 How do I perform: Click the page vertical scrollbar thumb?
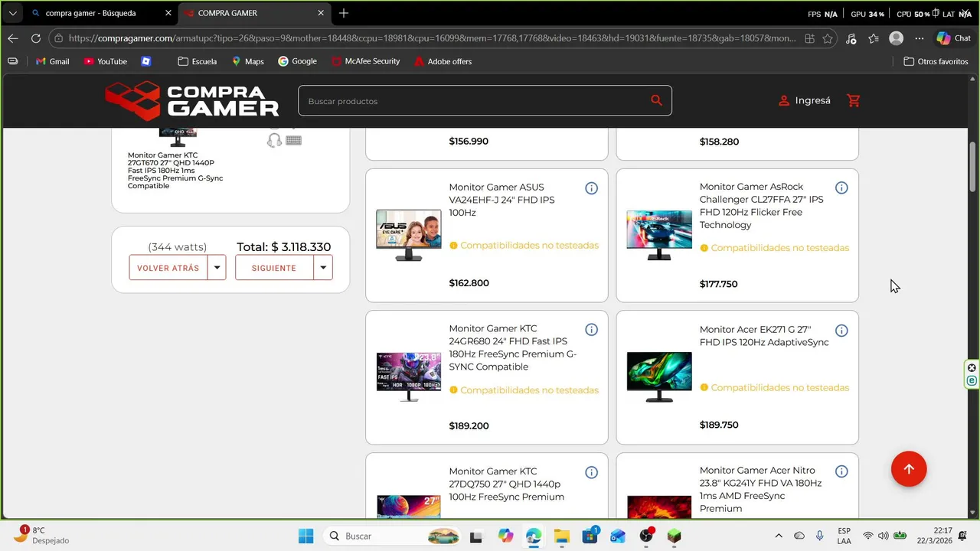click(x=973, y=167)
